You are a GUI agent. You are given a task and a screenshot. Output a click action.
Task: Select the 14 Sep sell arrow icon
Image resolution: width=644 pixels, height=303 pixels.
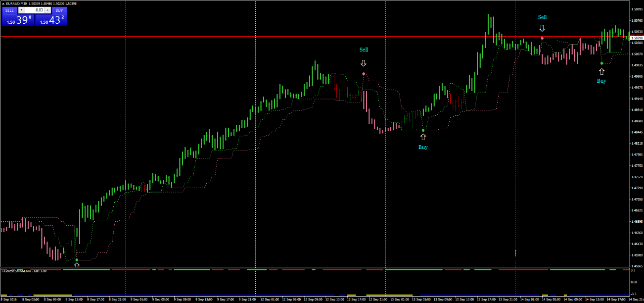pyautogui.click(x=542, y=28)
